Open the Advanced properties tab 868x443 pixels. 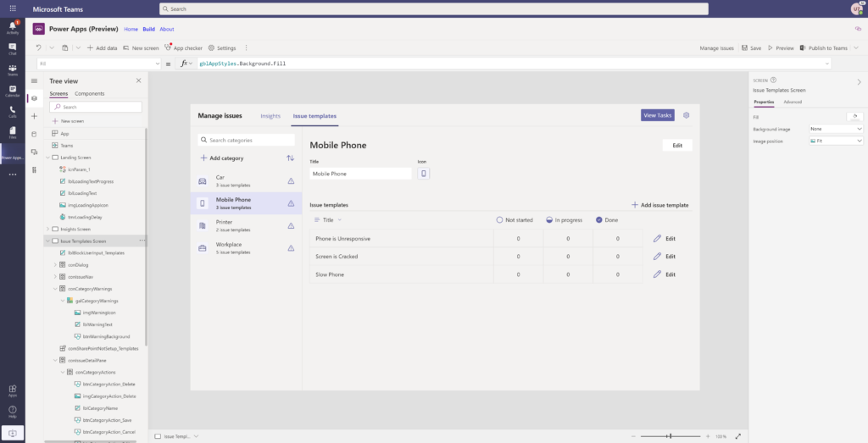(793, 102)
